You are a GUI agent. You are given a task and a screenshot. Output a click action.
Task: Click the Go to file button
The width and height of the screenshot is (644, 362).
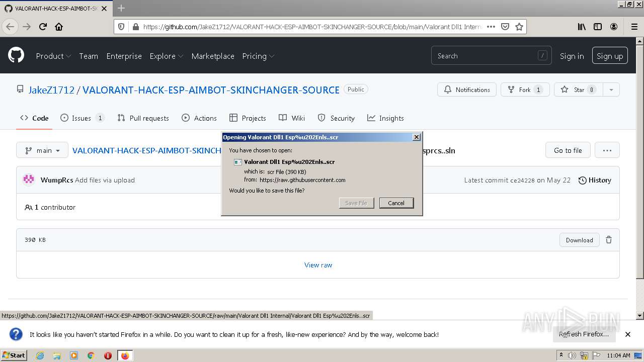point(568,150)
